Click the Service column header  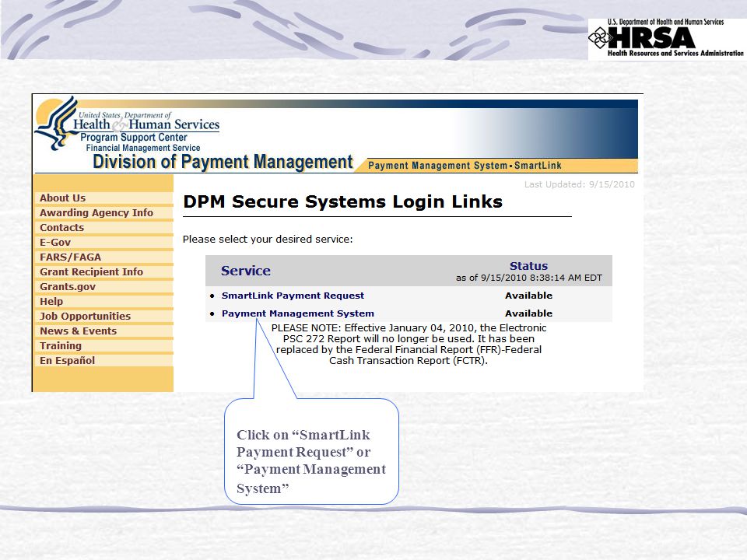tap(245, 271)
